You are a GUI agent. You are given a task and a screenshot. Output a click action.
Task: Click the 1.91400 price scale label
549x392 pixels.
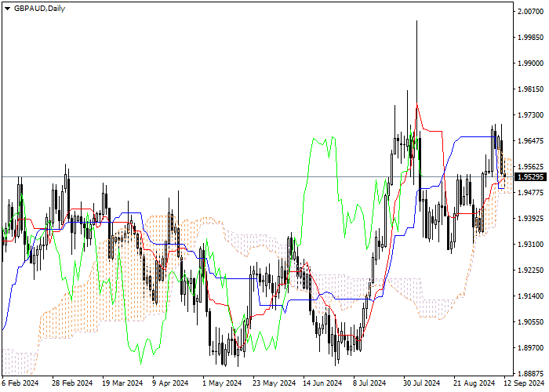[531, 296]
